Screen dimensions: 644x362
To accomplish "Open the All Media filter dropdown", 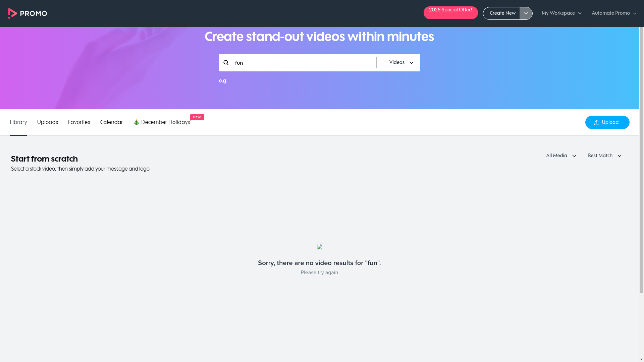I will tap(561, 156).
